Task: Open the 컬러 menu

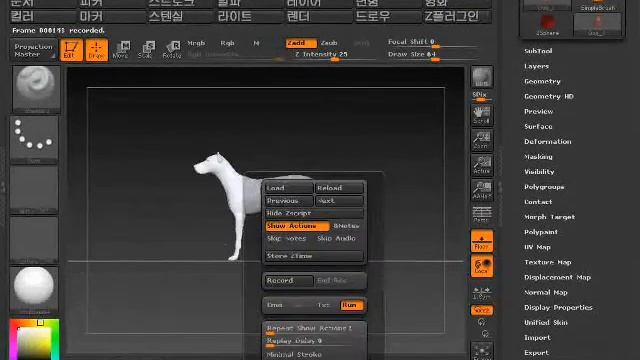Action: pyautogui.click(x=43, y=17)
